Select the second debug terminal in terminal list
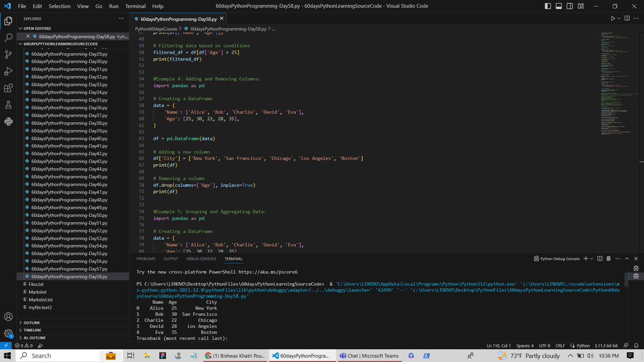The image size is (644, 362). click(x=636, y=276)
